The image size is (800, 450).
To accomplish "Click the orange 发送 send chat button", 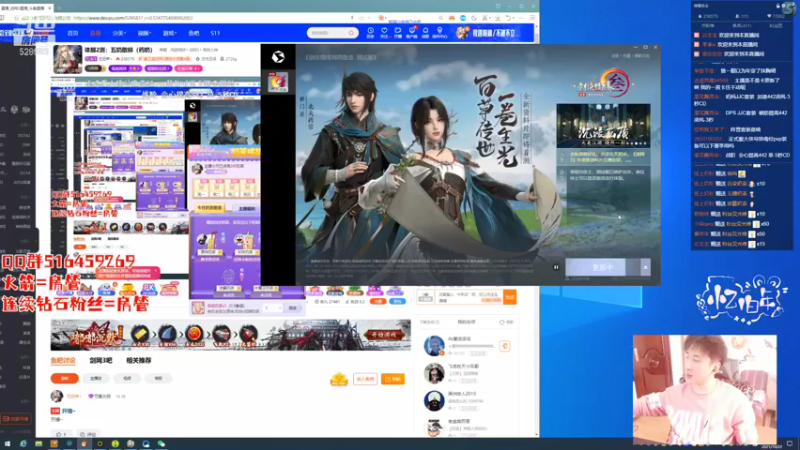I will 510,296.
